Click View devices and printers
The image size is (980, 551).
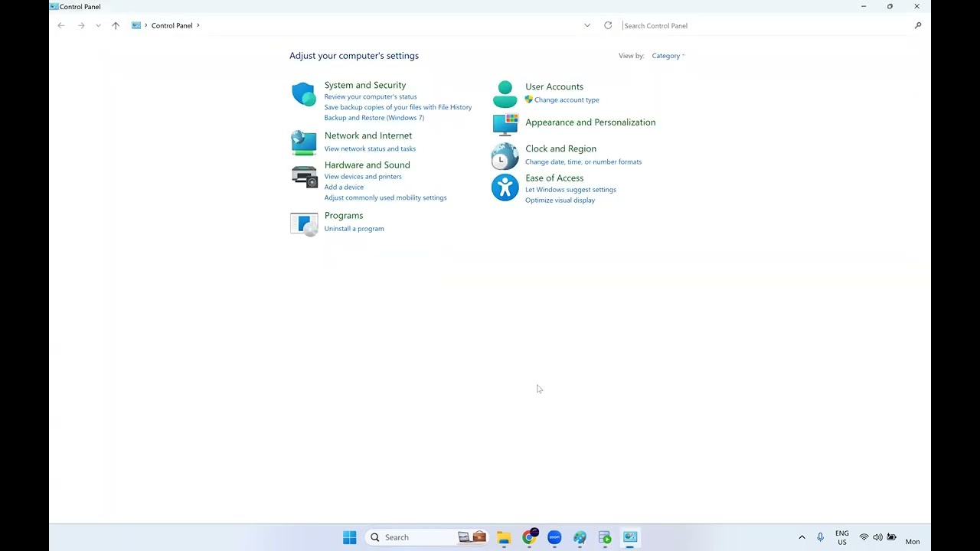tap(363, 176)
